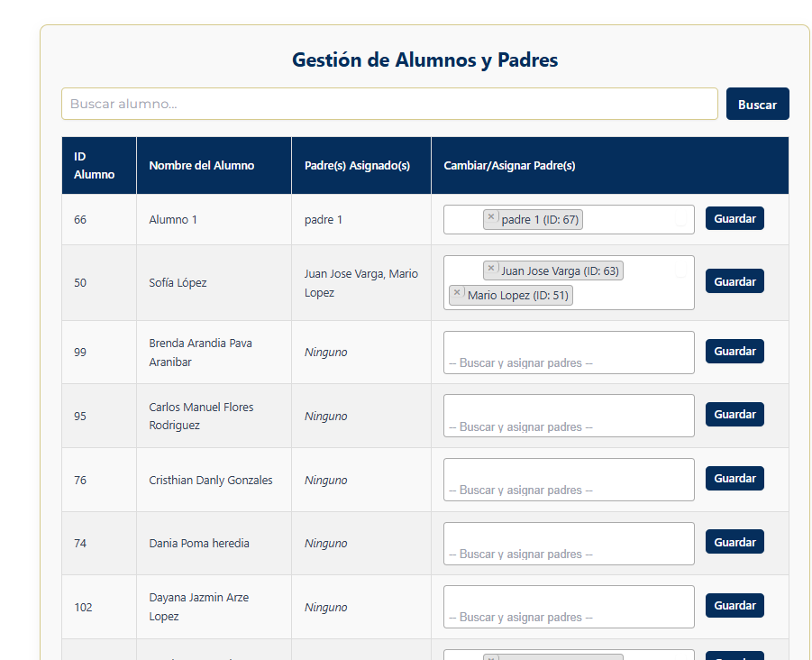Screen dimensions: 812x660
Task: Click the Nombre del Alumno column header
Action: [x=202, y=166]
